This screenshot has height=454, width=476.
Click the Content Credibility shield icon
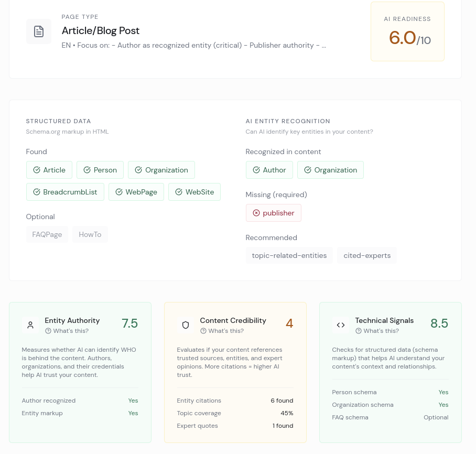(186, 325)
